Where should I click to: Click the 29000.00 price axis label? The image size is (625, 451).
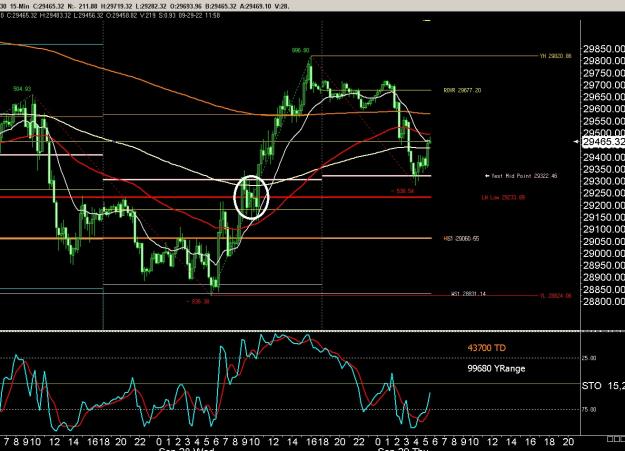(604, 253)
